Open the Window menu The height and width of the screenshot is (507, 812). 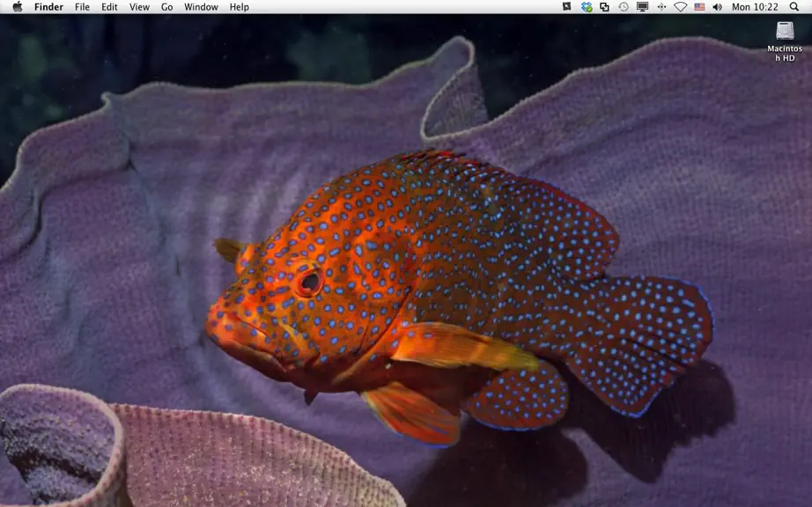point(201,7)
